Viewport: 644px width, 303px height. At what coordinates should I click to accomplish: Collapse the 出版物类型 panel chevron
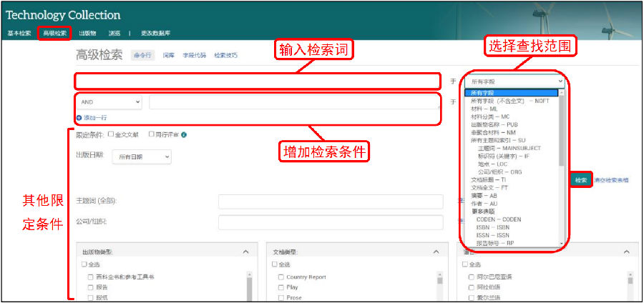tap(245, 252)
